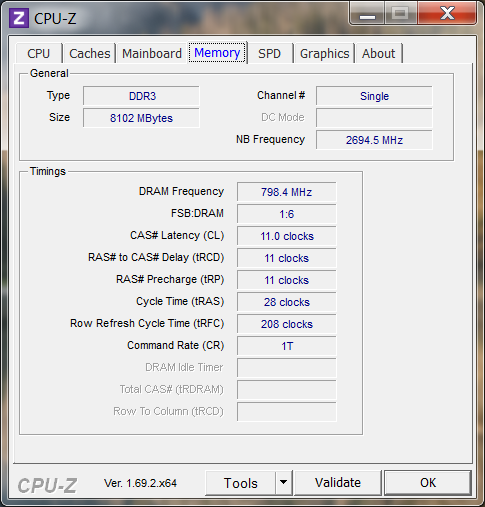This screenshot has height=507, width=485.
Task: Click the Command Rate (CR) label
Action: [176, 345]
